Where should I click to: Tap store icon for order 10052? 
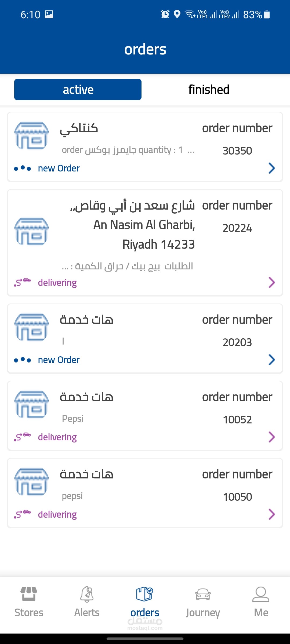31,404
